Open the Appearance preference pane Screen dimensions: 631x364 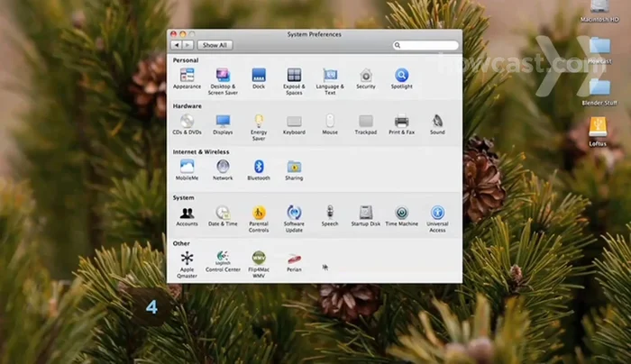(187, 76)
